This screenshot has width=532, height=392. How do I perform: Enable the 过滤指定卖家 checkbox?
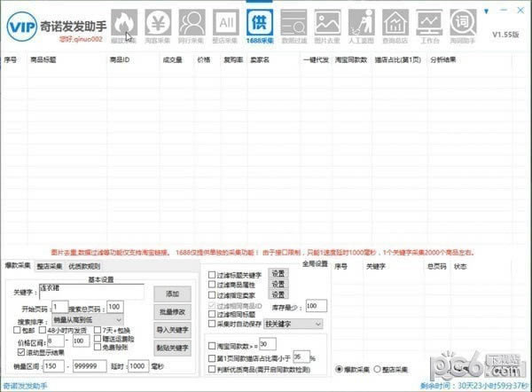212,295
